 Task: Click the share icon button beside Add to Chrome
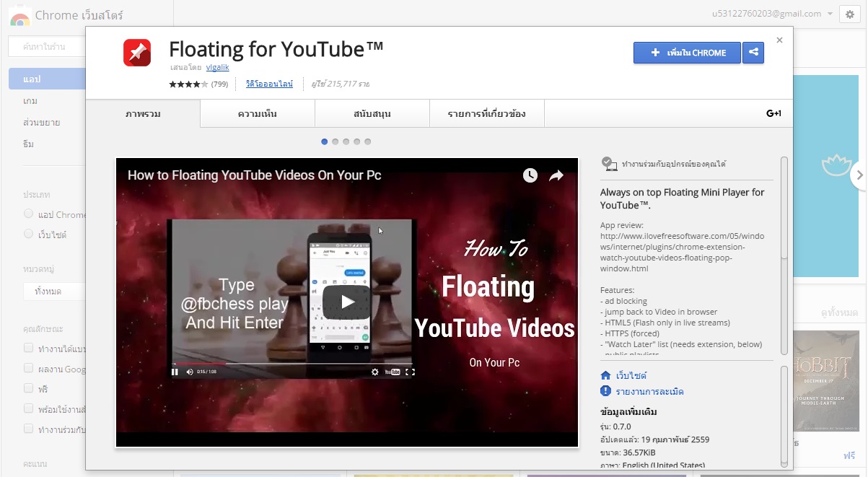tap(753, 53)
